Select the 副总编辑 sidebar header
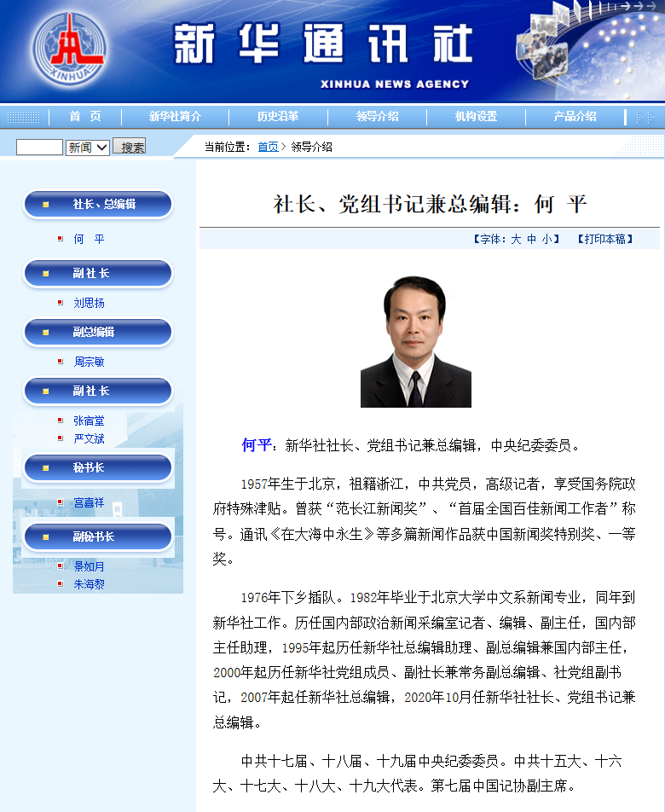Screen dimensions: 665x812 (x=97, y=332)
